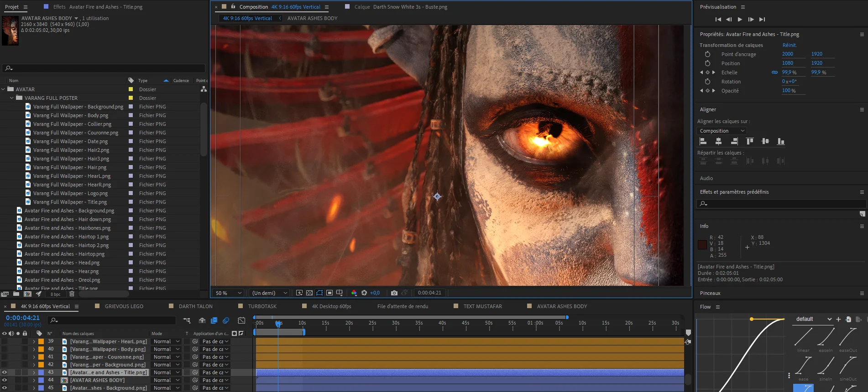The width and height of the screenshot is (868, 392).
Task: Delete selected item with project trash icon
Action: (x=72, y=294)
